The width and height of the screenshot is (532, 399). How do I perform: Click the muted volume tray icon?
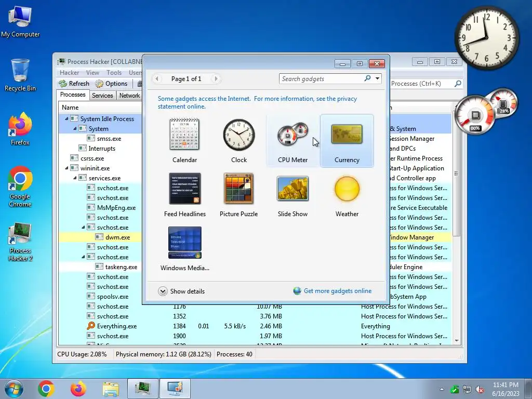click(x=480, y=390)
